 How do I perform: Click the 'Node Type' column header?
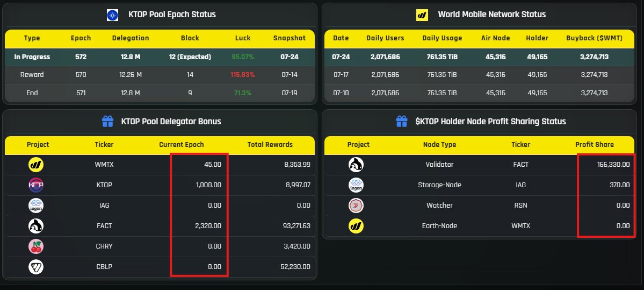(439, 144)
